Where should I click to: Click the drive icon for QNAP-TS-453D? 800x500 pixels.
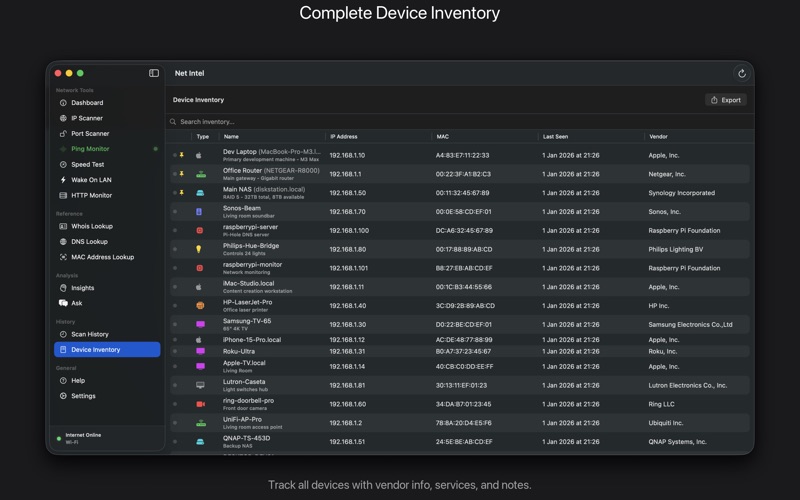200,442
